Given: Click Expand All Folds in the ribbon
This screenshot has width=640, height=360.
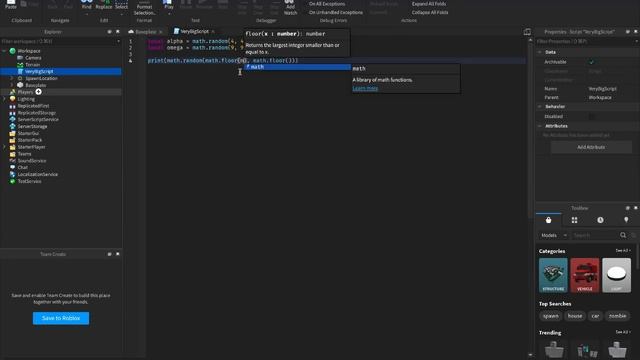Looking at the screenshot, I should [429, 4].
